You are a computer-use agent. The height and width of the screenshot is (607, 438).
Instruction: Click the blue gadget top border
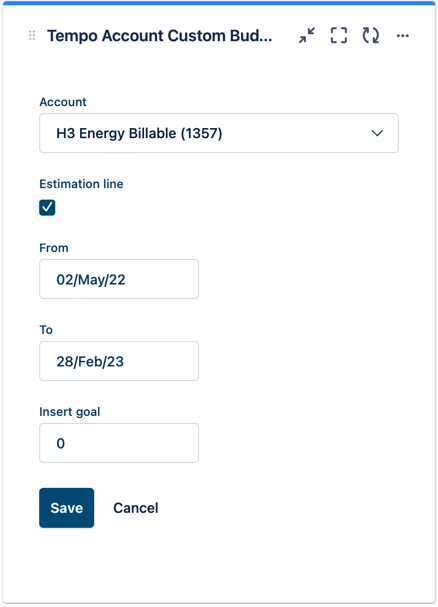pos(219,3)
